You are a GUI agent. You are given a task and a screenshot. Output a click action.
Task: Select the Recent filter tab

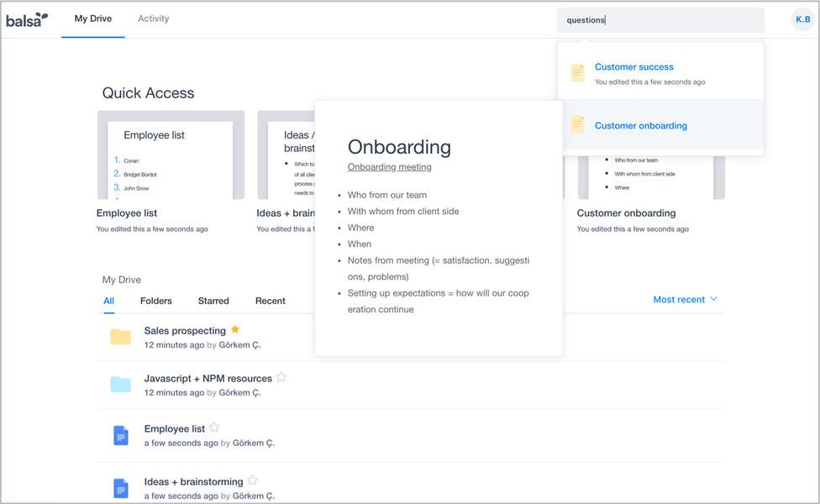coord(270,301)
